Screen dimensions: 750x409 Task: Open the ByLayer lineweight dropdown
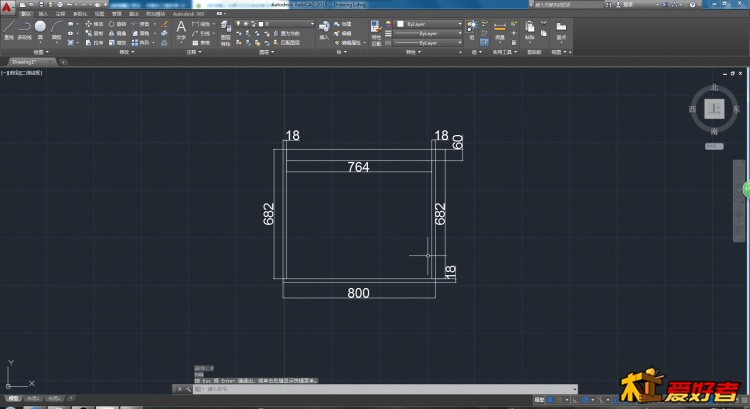coord(429,33)
